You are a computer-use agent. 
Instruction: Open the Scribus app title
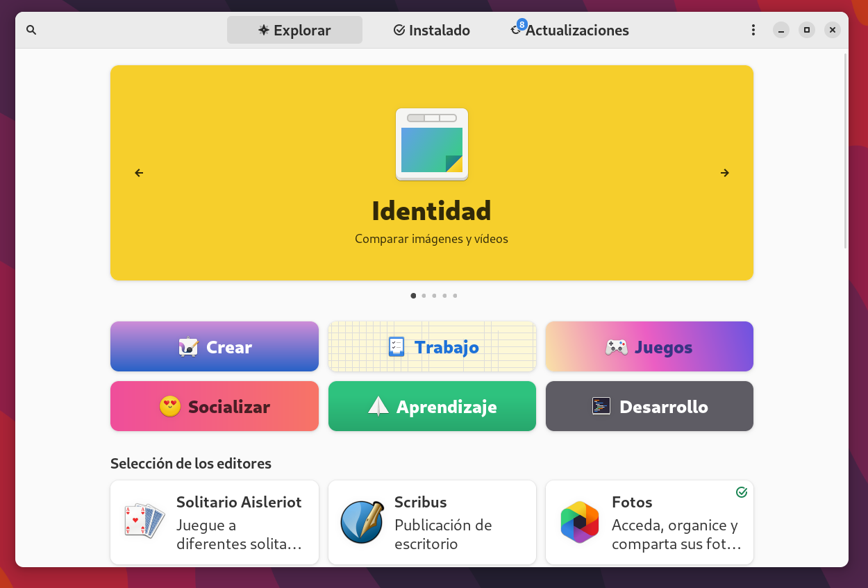click(x=421, y=502)
